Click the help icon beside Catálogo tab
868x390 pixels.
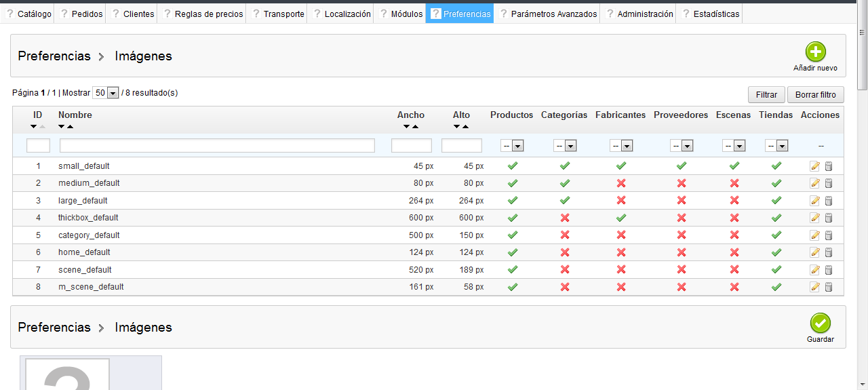coord(9,14)
